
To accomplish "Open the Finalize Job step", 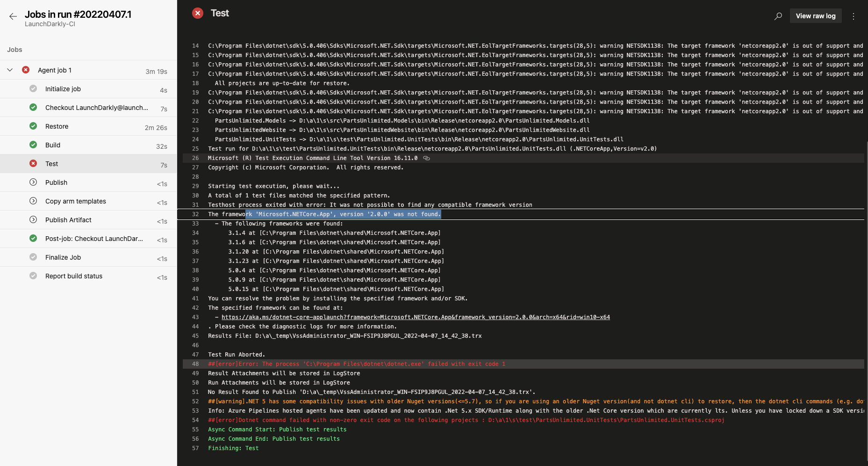I will coord(88,257).
